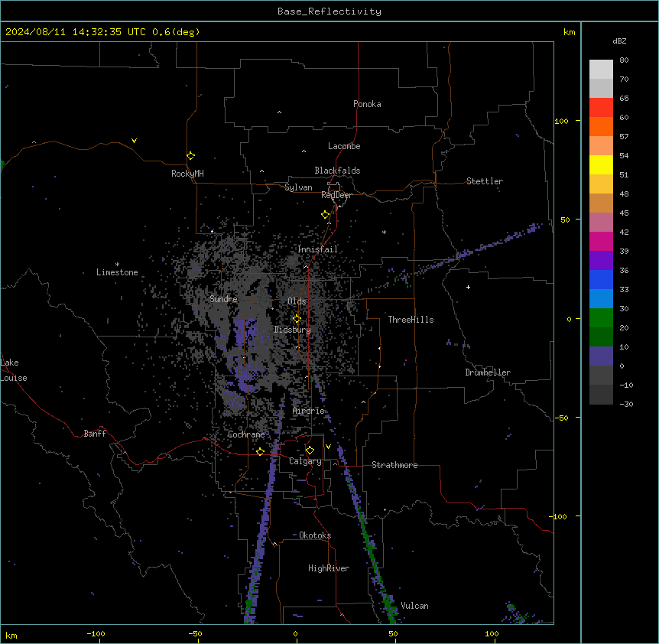659x644 pixels.
Task: Select the 2024/08/11 14:32:35 UTC timestamp
Action: point(76,32)
